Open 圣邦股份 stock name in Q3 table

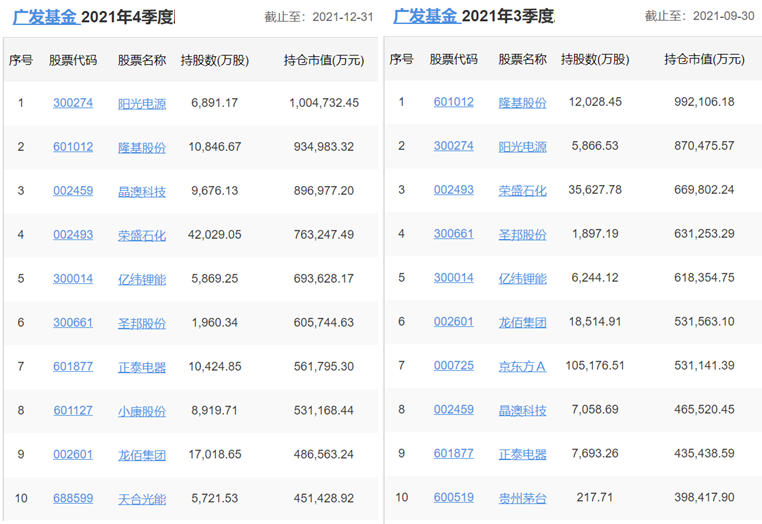[x=522, y=234]
